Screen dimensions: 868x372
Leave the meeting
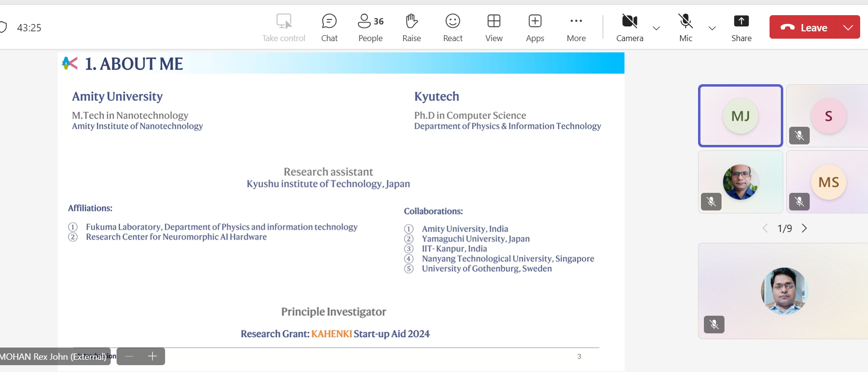[x=803, y=27]
